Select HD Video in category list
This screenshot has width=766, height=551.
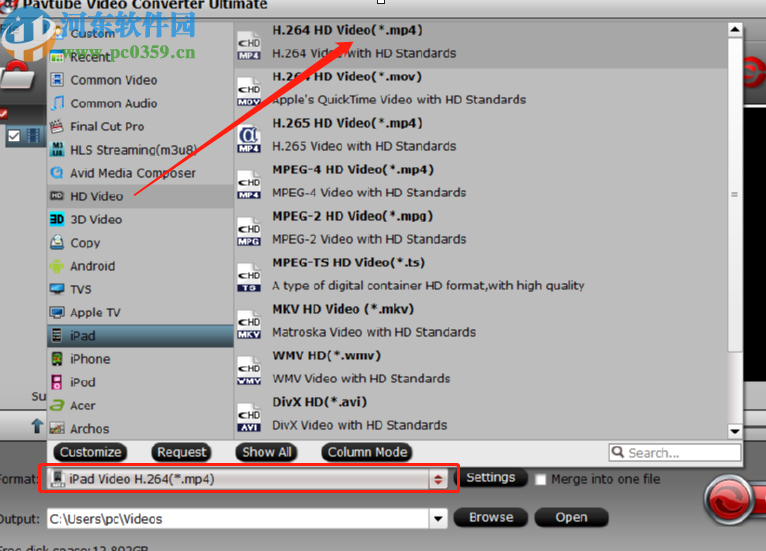[140, 196]
